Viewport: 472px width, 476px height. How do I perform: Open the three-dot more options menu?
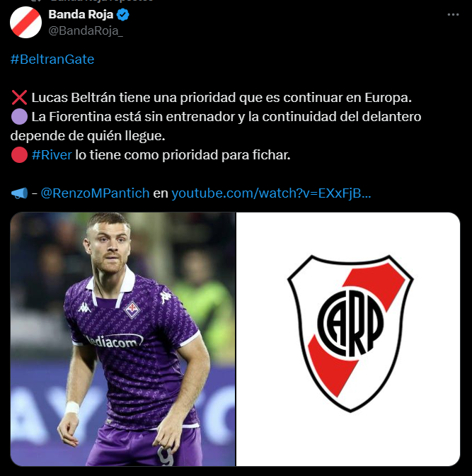pos(453,15)
